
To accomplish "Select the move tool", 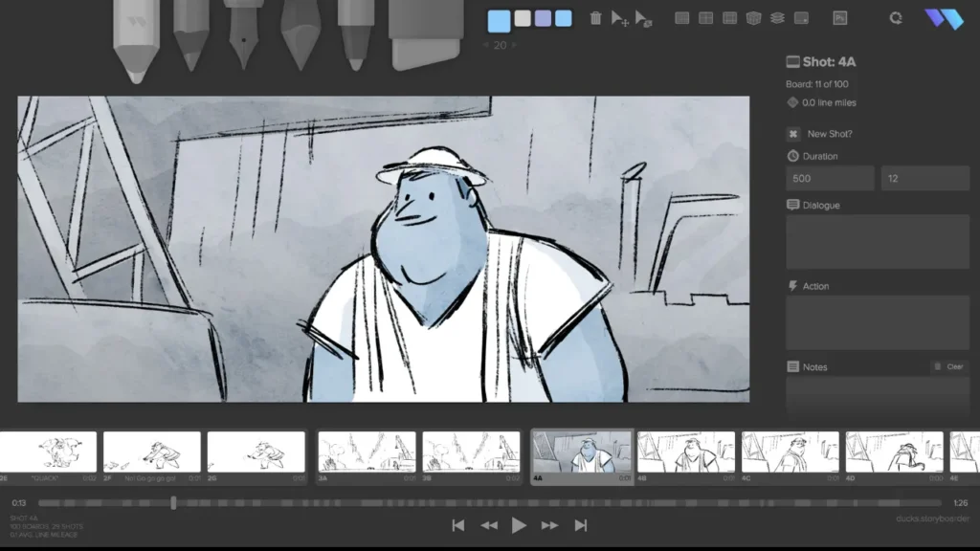I will tap(617, 17).
